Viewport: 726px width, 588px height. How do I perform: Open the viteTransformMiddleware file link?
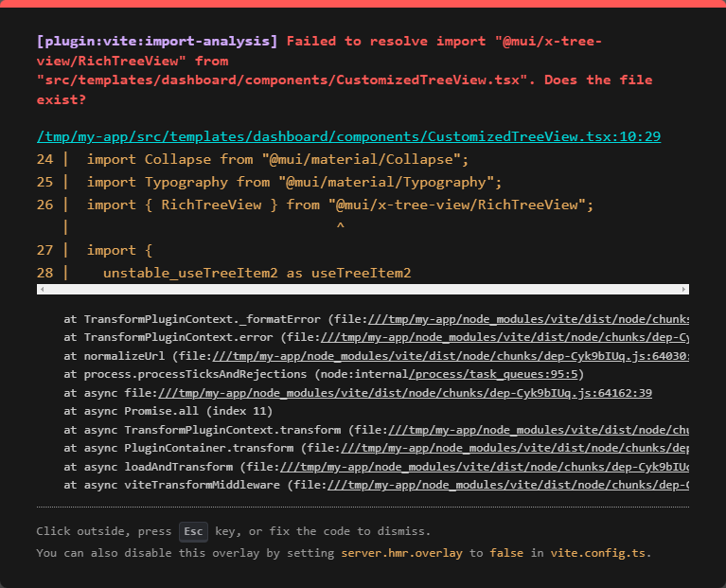click(508, 485)
